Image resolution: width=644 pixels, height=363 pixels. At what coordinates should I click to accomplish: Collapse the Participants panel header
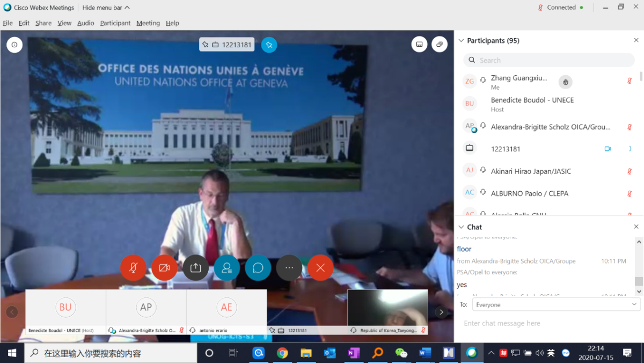point(461,41)
